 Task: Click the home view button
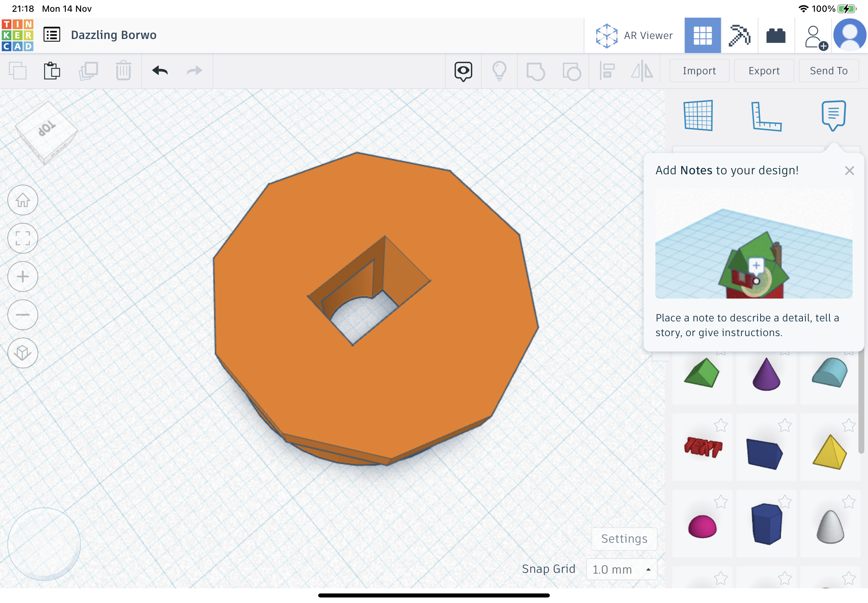point(23,200)
